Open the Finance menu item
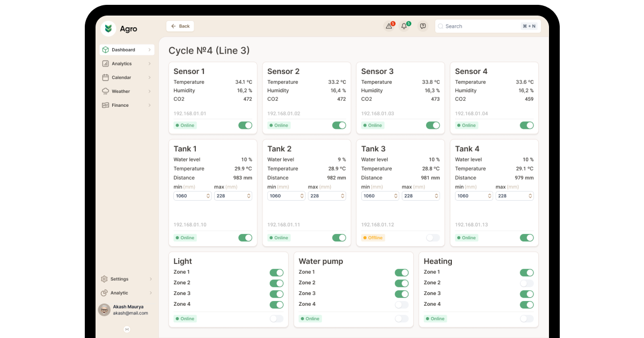Viewport: 644px width, 338px height. tap(127, 105)
